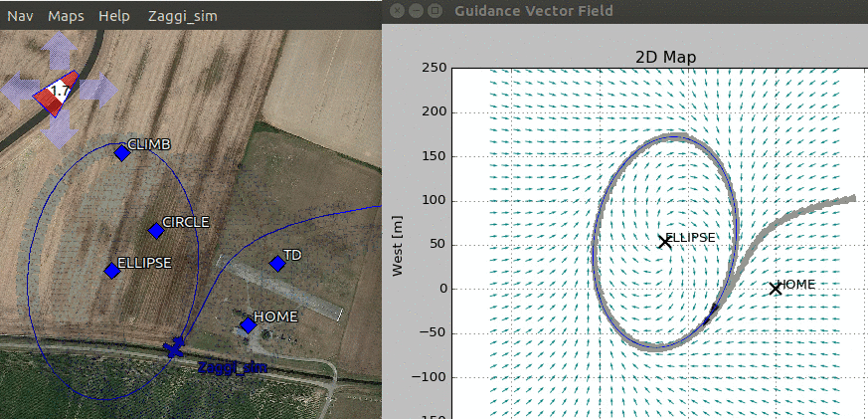Screen dimensions: 868x419
Task: Click the ELLIPSE cross marker in the 2D Map
Action: (665, 241)
